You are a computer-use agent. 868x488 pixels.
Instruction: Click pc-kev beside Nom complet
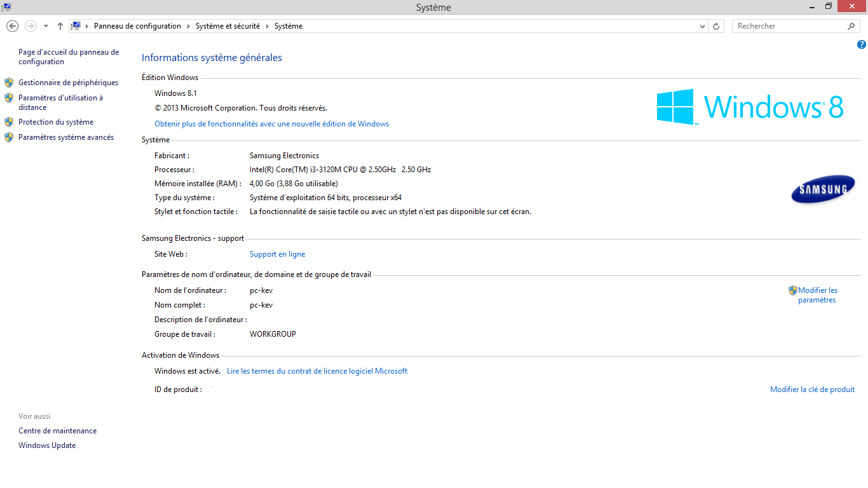pyautogui.click(x=261, y=305)
